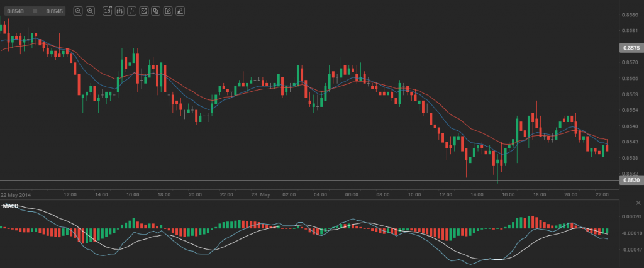Click the 0.00026 value on MACD scale

[x=631, y=217]
